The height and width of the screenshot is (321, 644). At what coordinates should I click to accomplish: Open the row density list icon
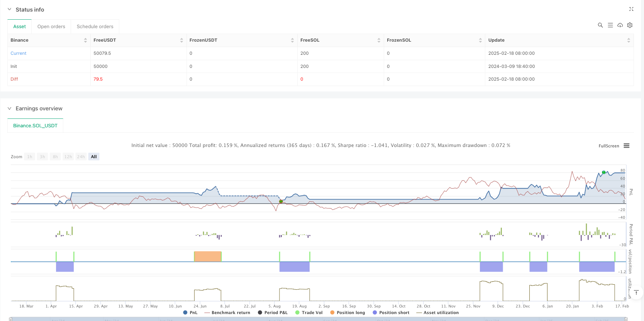click(x=610, y=25)
